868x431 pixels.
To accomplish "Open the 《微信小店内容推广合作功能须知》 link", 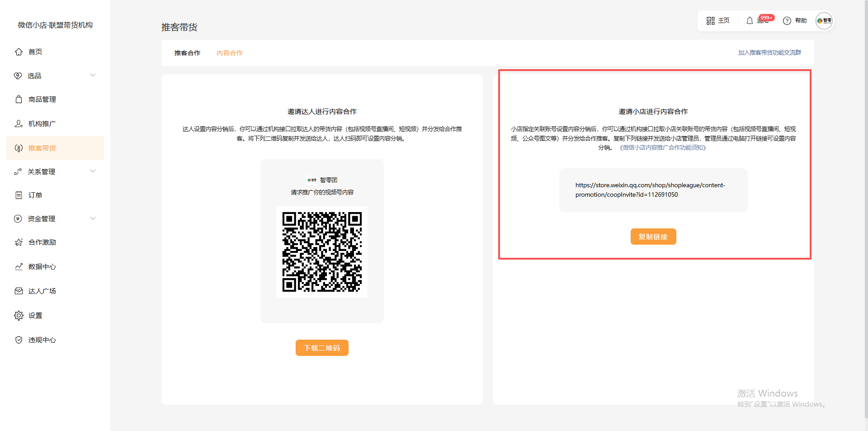I will click(x=663, y=147).
